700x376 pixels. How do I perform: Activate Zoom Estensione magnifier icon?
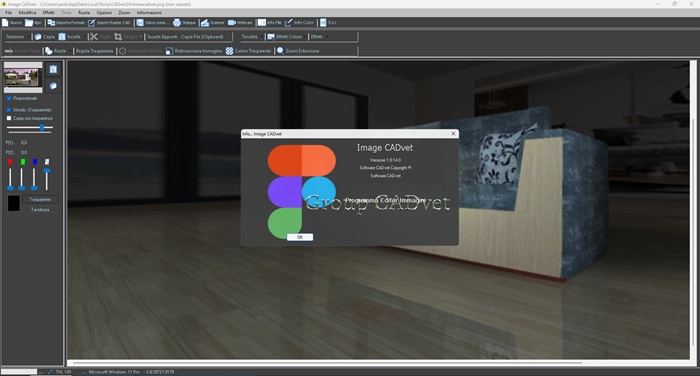coord(280,51)
